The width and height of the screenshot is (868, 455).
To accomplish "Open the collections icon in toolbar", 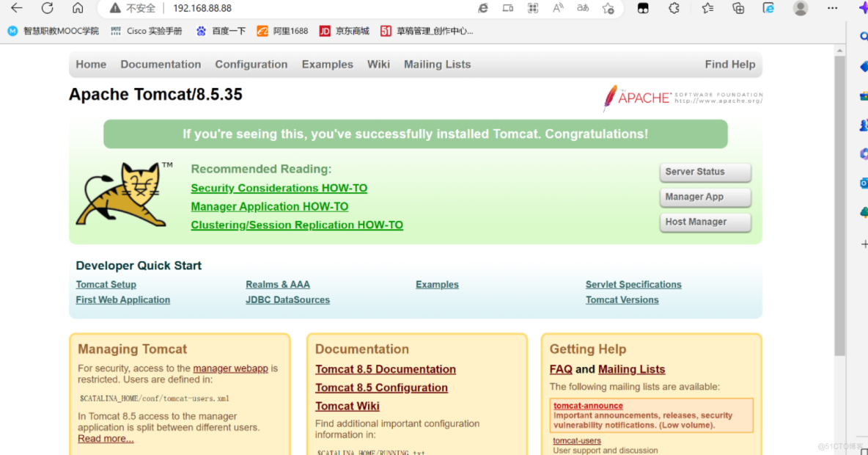I will point(738,8).
